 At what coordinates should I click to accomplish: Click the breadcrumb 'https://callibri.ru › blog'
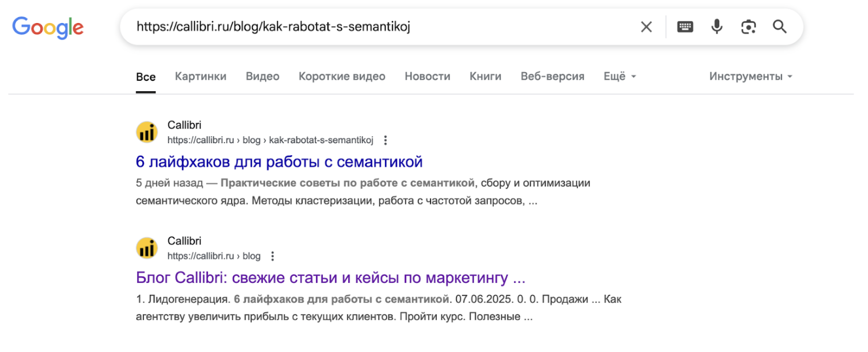(214, 256)
